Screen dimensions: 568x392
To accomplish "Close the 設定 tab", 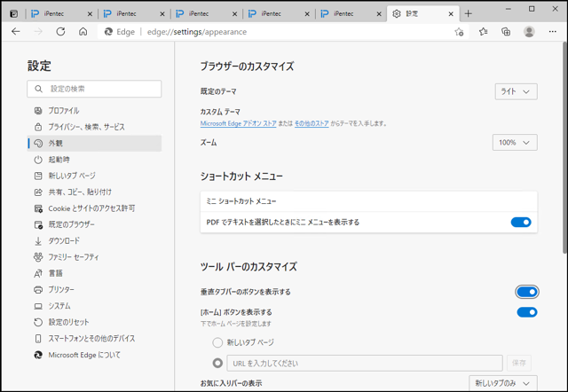I will tap(451, 14).
